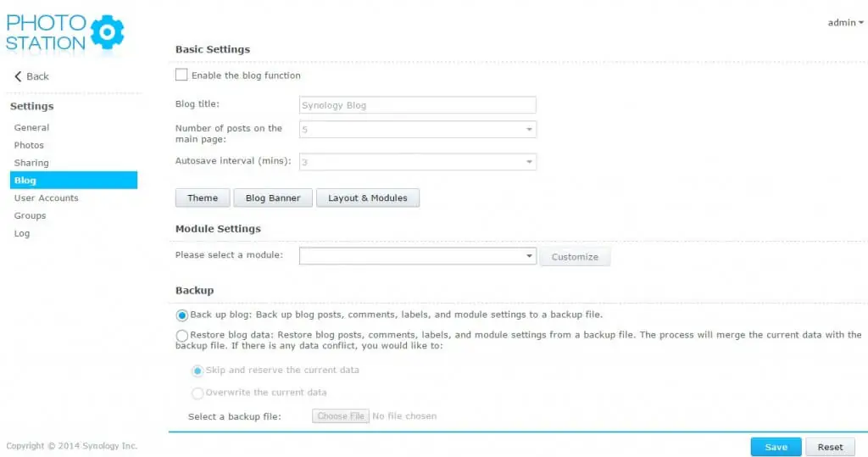Expand Number of posts on main page dropdown
The height and width of the screenshot is (457, 868).
click(529, 130)
